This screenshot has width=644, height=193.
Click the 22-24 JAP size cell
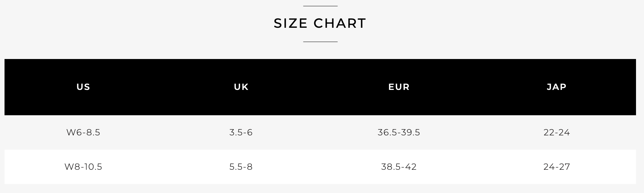(557, 132)
